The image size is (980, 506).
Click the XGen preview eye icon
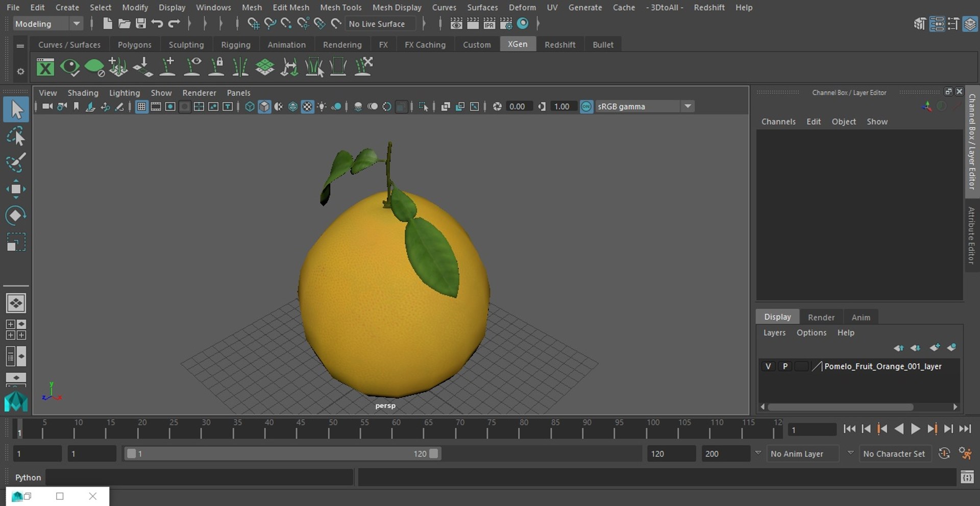click(x=70, y=67)
